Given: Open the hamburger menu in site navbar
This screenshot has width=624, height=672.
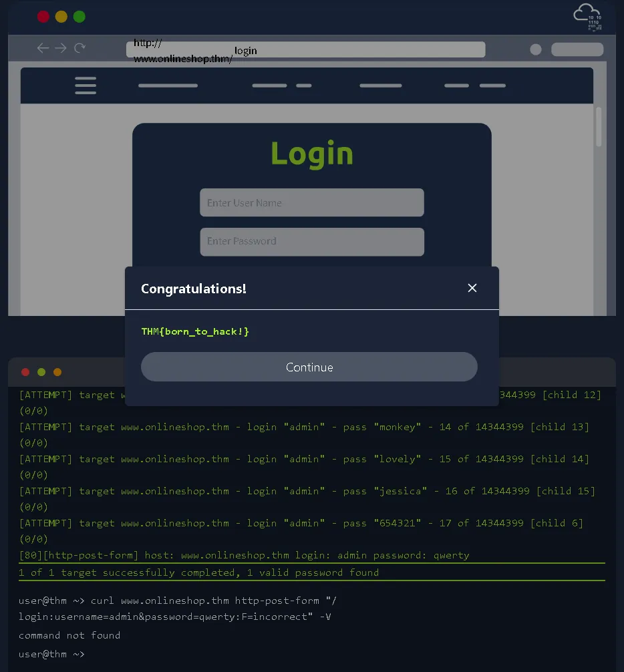Looking at the screenshot, I should pyautogui.click(x=86, y=86).
